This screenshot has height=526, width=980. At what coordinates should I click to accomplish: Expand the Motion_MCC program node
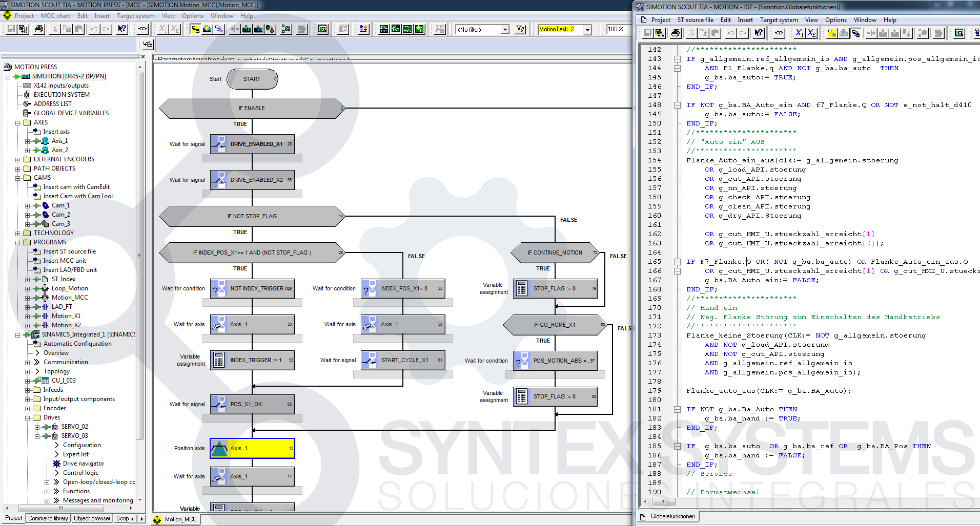click(x=27, y=298)
